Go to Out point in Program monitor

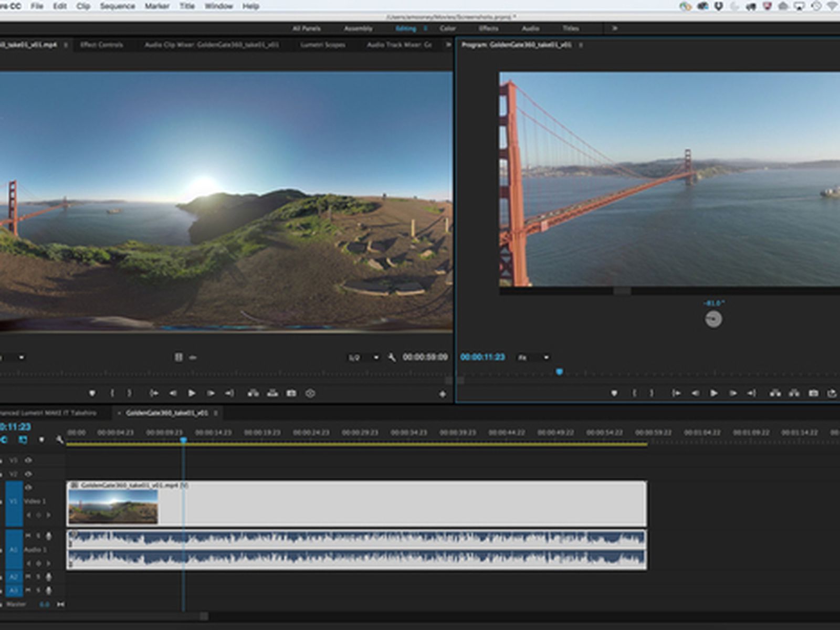(752, 393)
